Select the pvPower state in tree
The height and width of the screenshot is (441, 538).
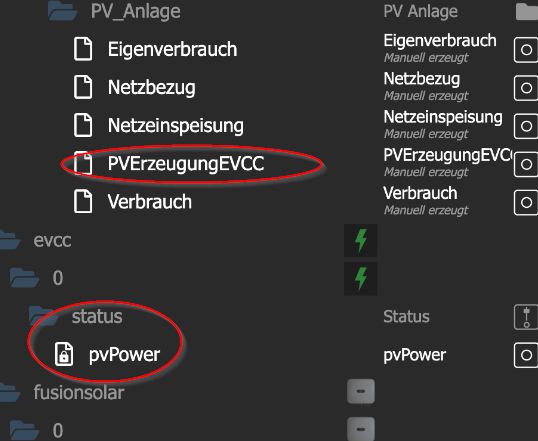(124, 355)
